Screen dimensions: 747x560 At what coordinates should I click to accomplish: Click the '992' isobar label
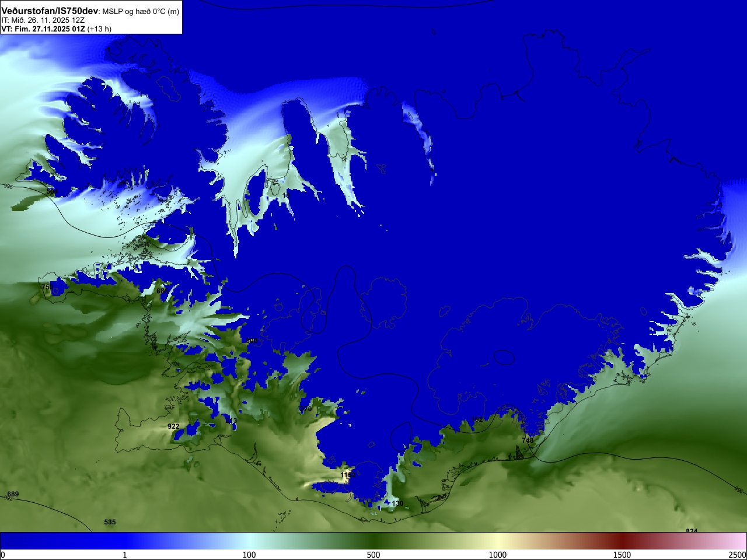click(x=8, y=498)
